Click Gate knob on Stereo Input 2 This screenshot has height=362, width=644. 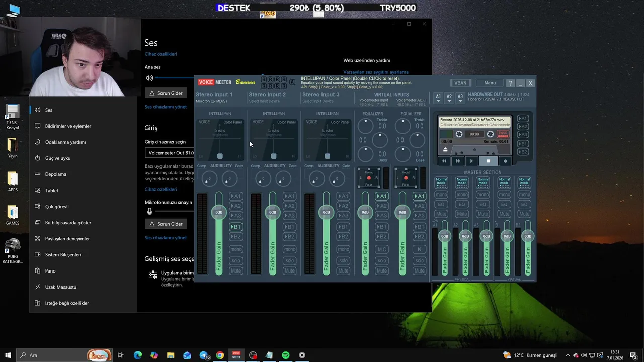click(x=283, y=178)
